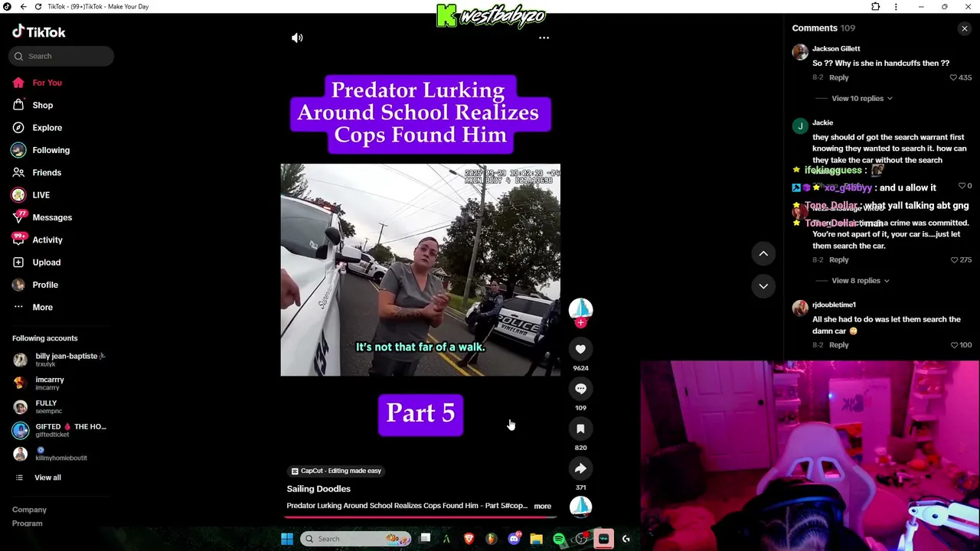Open FULLY seempnc followed account

click(x=35, y=407)
